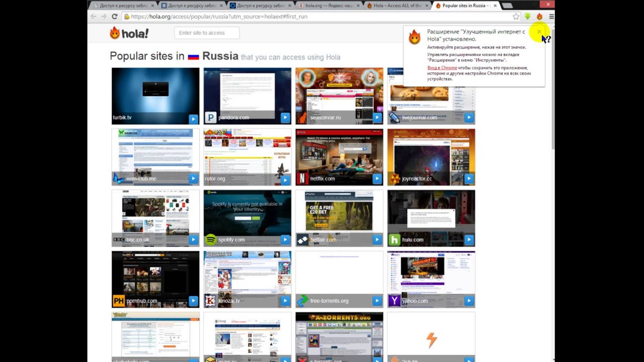Click the Pandora P logo icon
This screenshot has height=362, width=644.
(210, 118)
